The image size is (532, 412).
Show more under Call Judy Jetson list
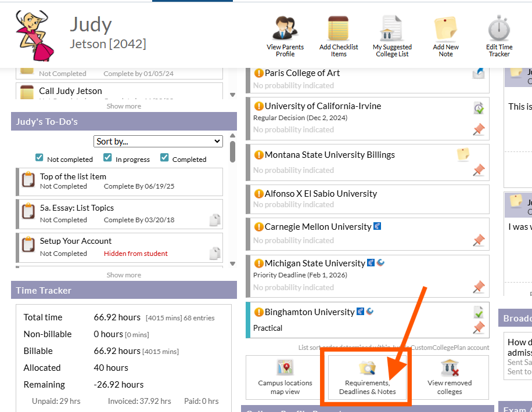click(124, 106)
